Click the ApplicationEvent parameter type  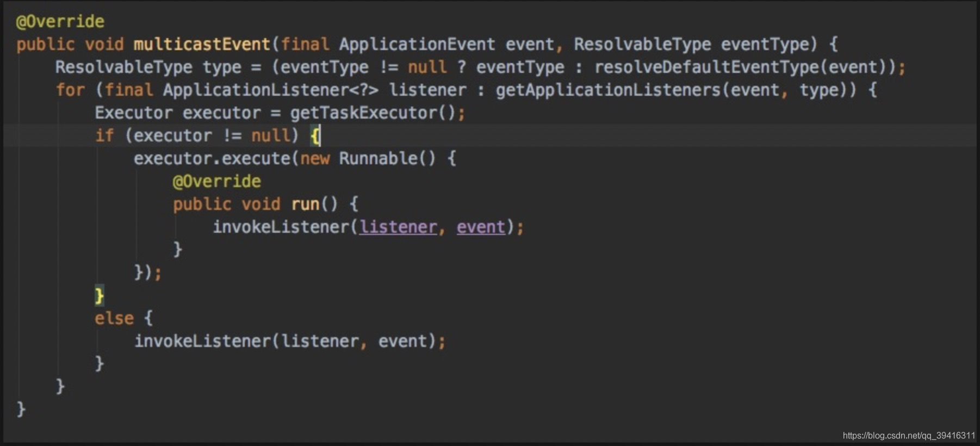point(417,44)
